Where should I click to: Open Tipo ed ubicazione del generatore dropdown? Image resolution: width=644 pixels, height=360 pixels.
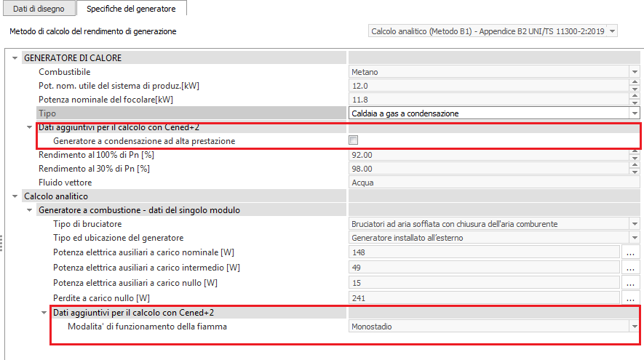[635, 238]
